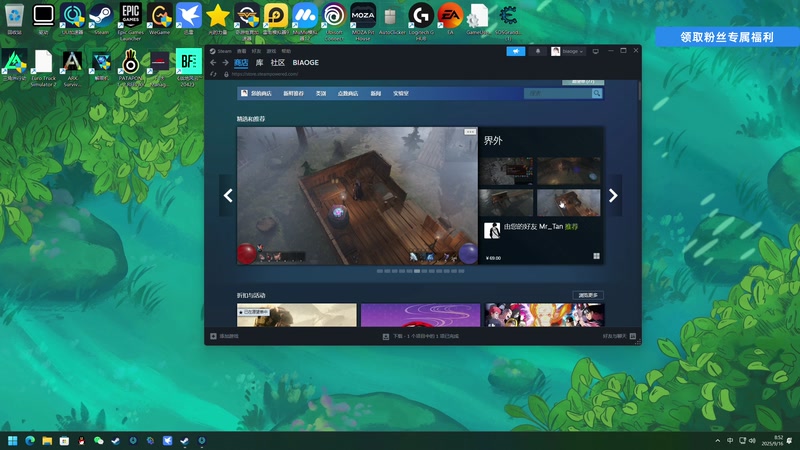Open the Windows Start button
The height and width of the screenshot is (450, 800).
(x=13, y=440)
